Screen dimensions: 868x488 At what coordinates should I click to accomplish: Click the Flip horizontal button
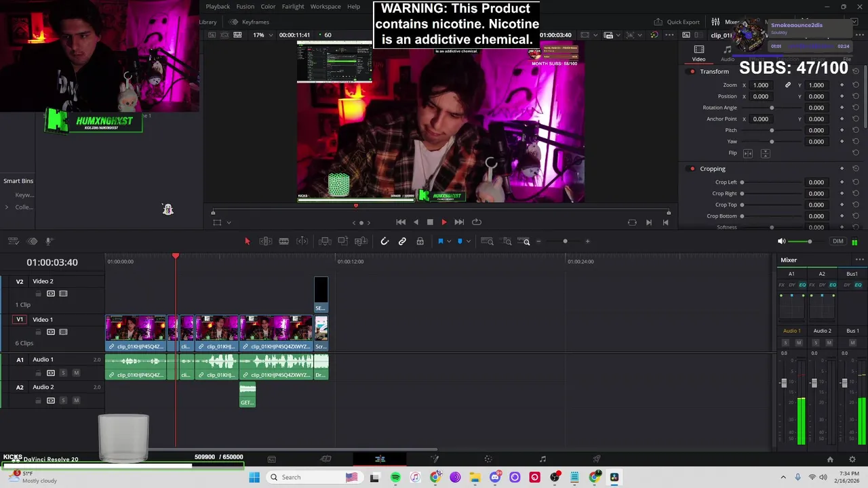[x=748, y=153]
